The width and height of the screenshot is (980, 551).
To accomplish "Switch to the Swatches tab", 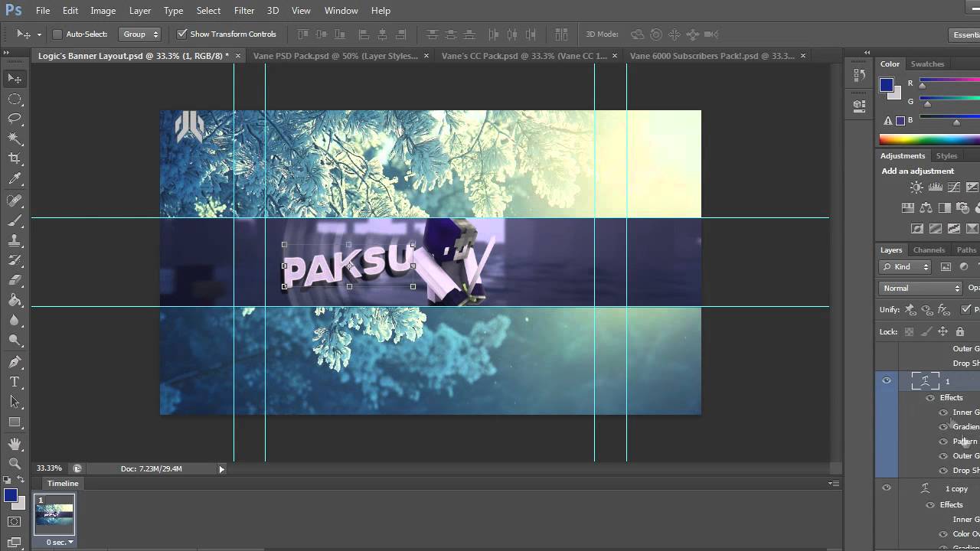I will [x=927, y=64].
